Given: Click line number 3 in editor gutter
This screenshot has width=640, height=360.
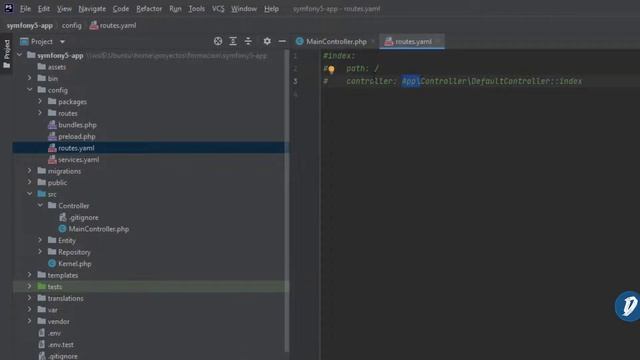Looking at the screenshot, I should click(295, 81).
